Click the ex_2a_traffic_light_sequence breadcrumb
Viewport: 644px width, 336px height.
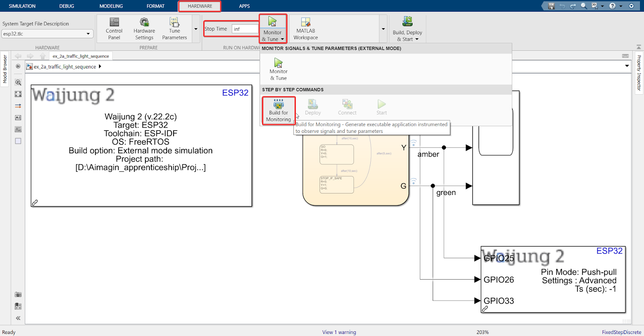(x=65, y=66)
